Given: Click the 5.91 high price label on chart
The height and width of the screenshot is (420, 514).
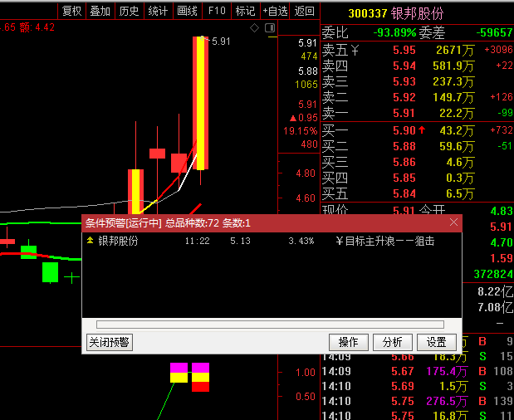Looking at the screenshot, I should [x=221, y=42].
